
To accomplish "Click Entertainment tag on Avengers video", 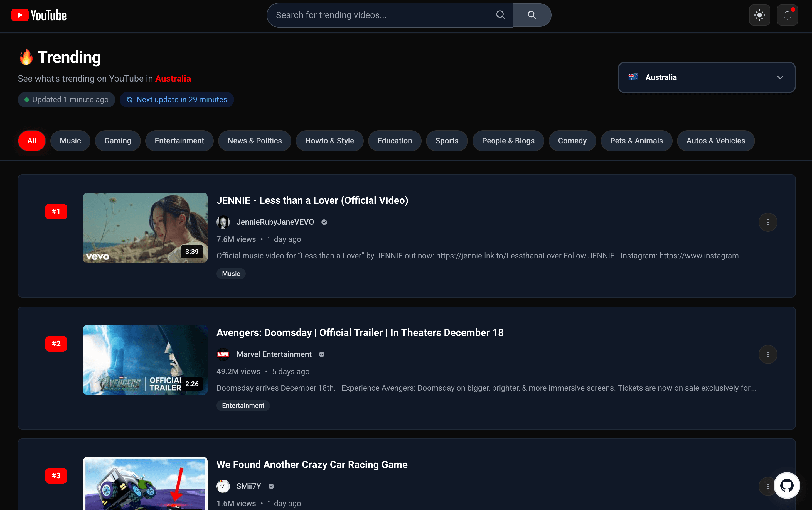I will tap(243, 405).
